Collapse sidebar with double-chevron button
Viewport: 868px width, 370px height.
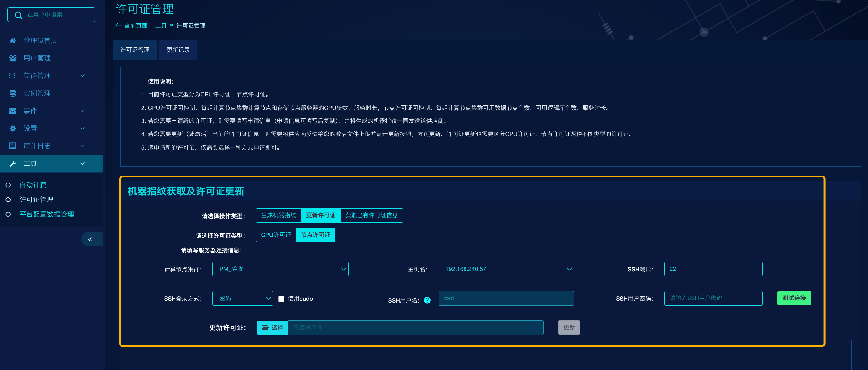pos(90,239)
